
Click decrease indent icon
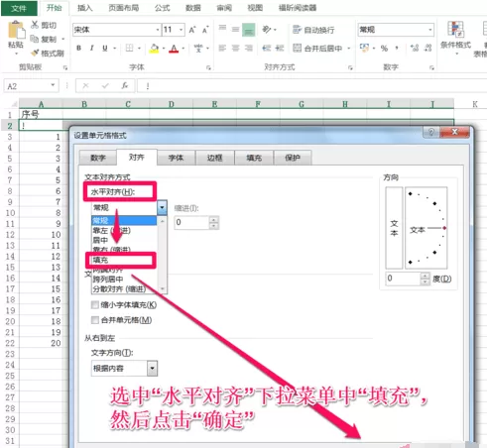pos(267,49)
